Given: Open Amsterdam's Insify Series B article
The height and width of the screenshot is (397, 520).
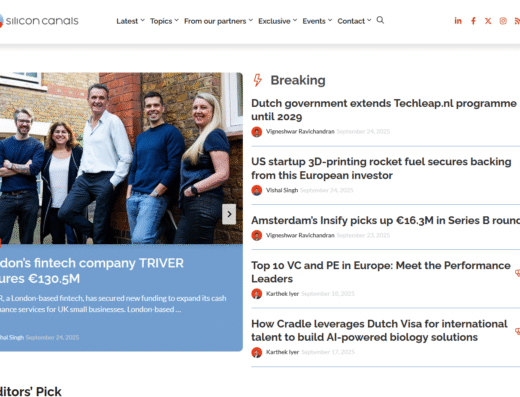Looking at the screenshot, I should tap(386, 220).
